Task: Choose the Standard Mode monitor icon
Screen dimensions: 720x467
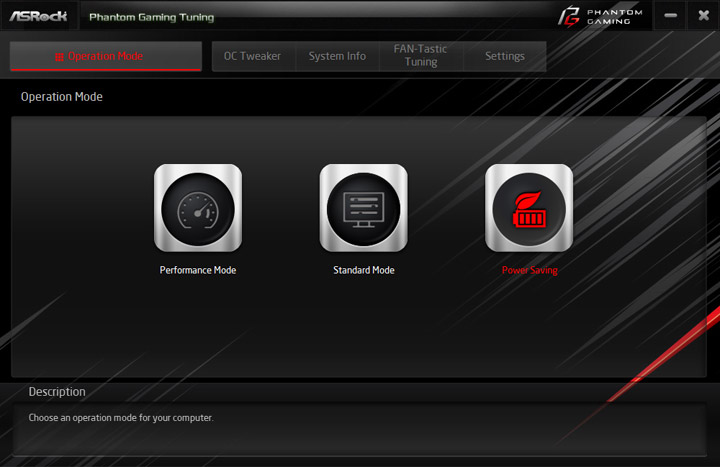Action: click(363, 208)
